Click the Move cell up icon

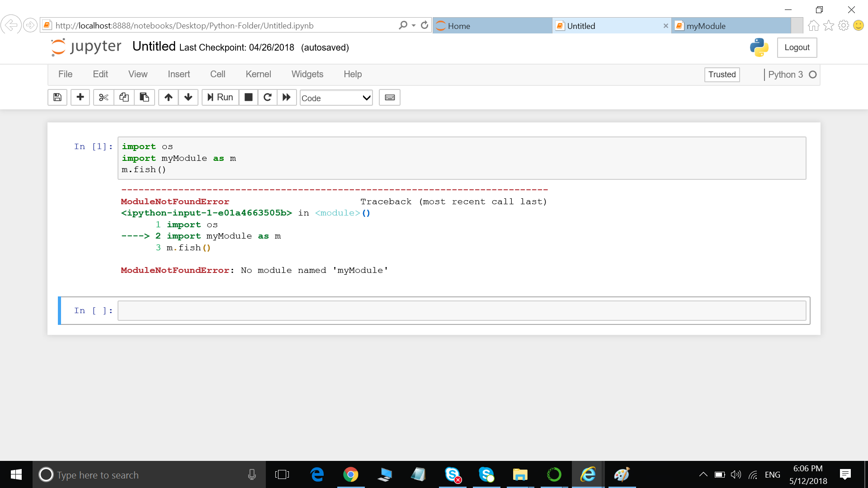pos(168,98)
